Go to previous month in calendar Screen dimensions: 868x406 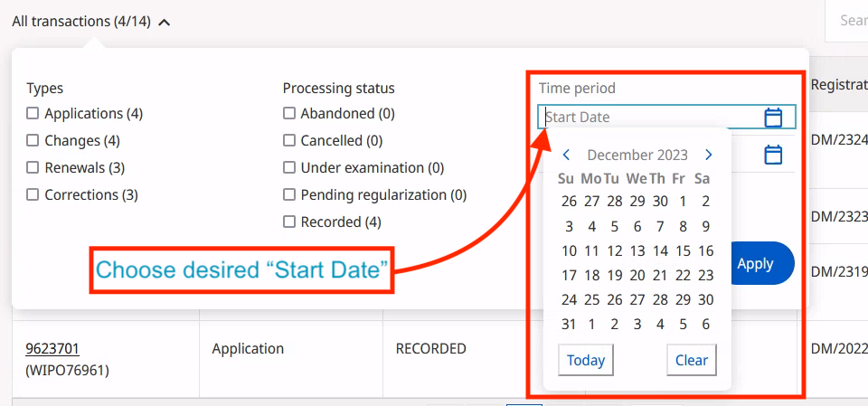coord(566,155)
